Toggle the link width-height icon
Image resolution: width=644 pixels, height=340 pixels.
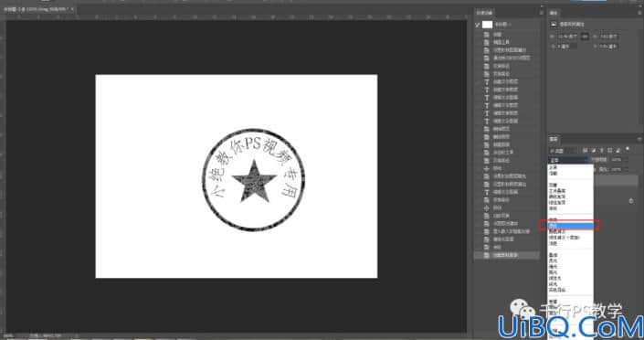[x=586, y=37]
